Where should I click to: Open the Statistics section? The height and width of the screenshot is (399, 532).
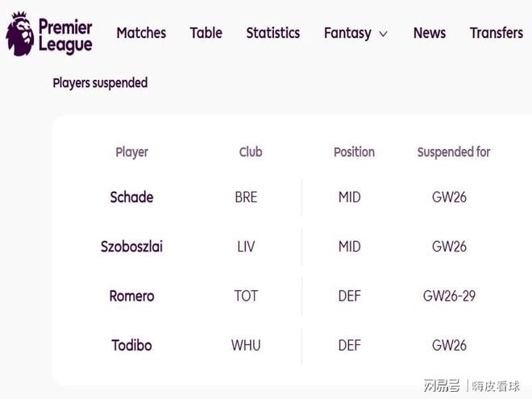tap(272, 33)
